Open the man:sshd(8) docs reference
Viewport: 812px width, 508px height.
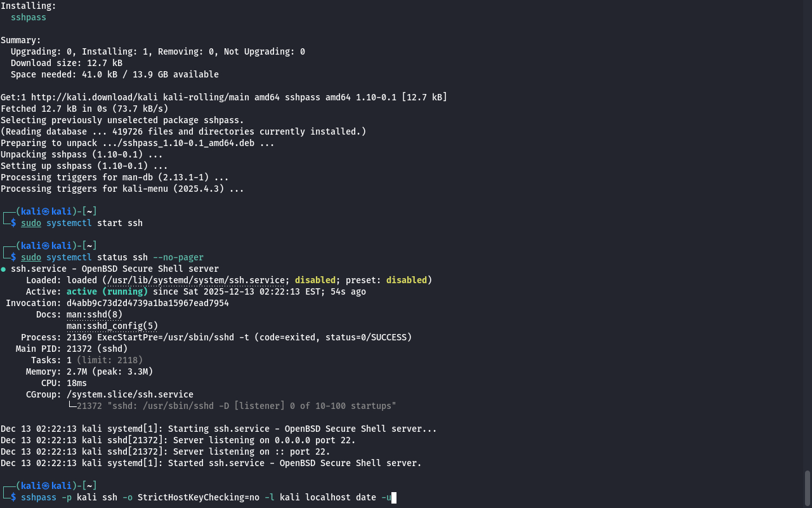(x=95, y=314)
